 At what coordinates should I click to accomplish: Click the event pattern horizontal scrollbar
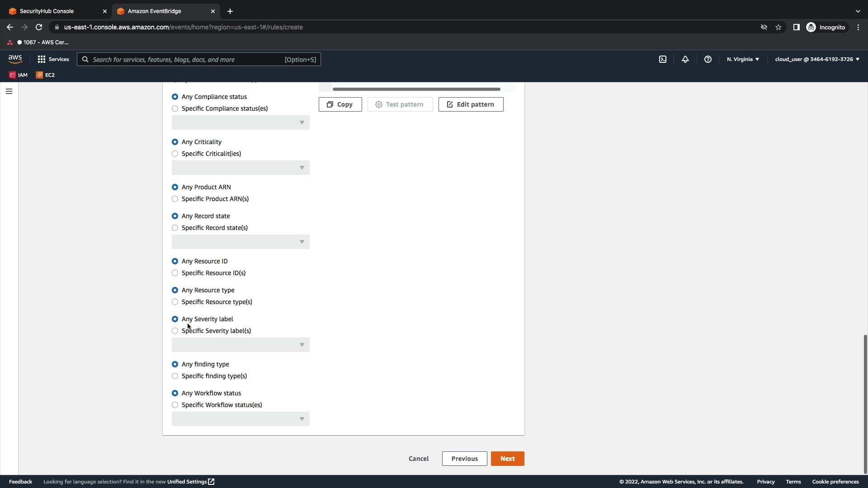[416, 89]
